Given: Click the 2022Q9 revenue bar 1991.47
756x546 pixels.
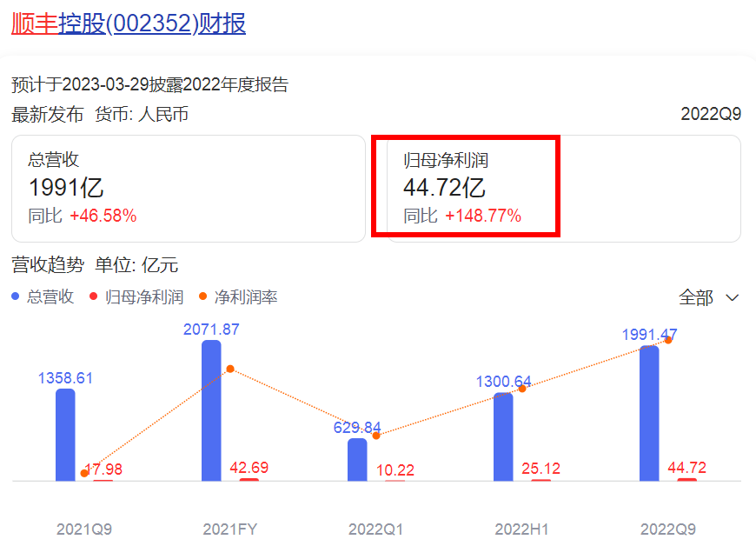Looking at the screenshot, I should click(x=649, y=413).
